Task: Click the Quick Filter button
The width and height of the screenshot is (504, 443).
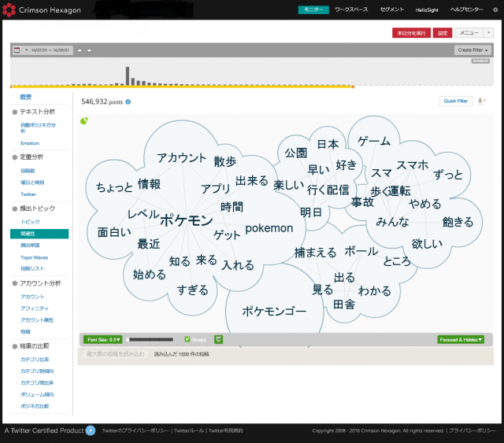Action: click(456, 101)
